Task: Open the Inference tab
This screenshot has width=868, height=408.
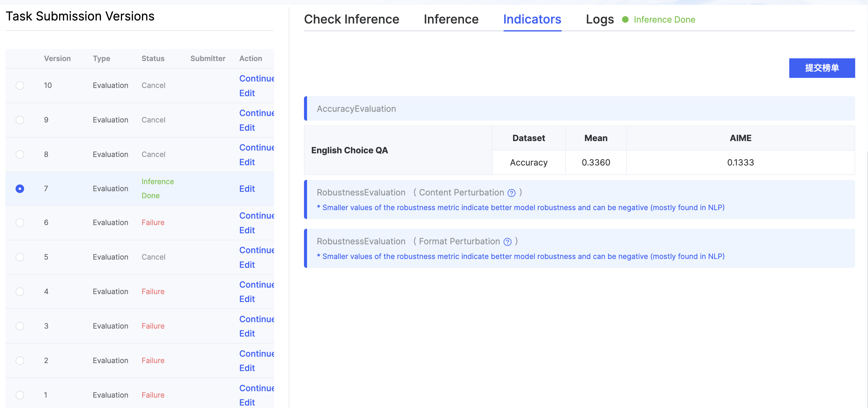Action: pos(451,19)
